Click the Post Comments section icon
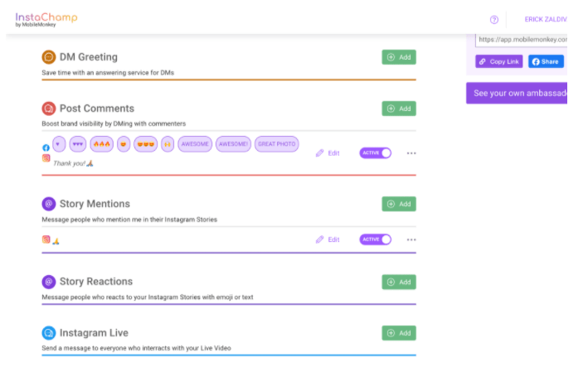The width and height of the screenshot is (588, 377). (x=49, y=109)
